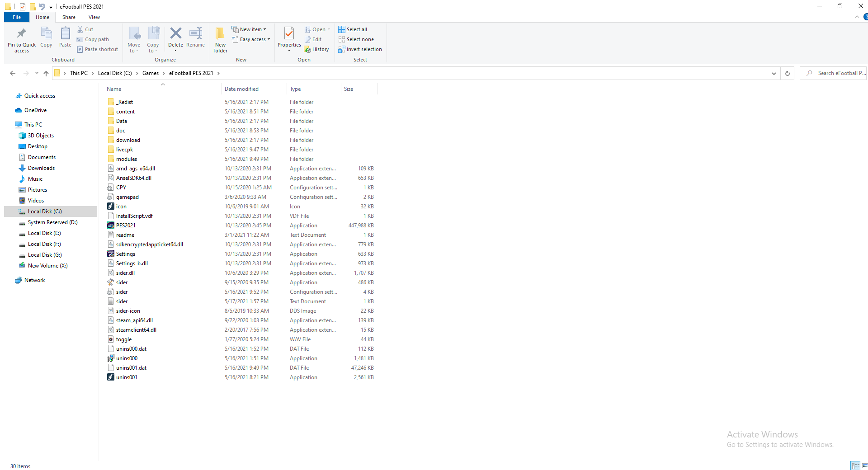This screenshot has height=470, width=868.
Task: Click Copy path in Clipboard group
Action: [93, 39]
